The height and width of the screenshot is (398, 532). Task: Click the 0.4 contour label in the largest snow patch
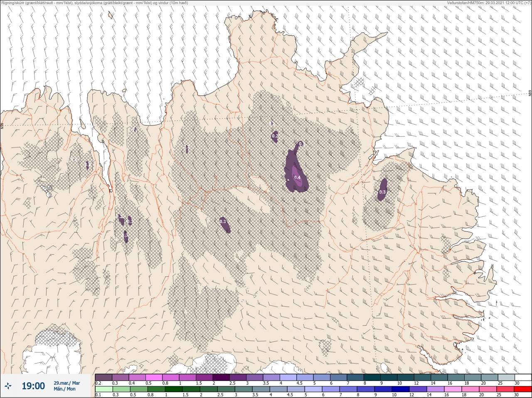click(x=297, y=177)
